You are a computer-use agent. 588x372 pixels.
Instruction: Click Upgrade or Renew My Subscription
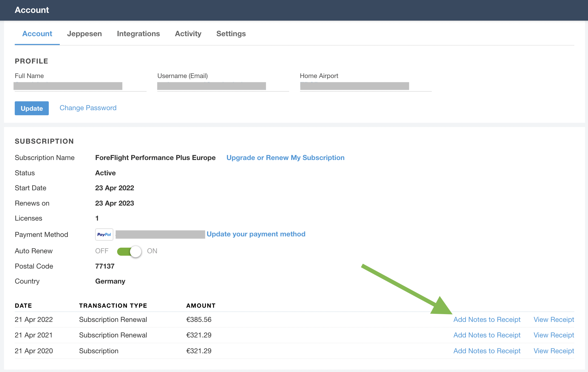[285, 158]
